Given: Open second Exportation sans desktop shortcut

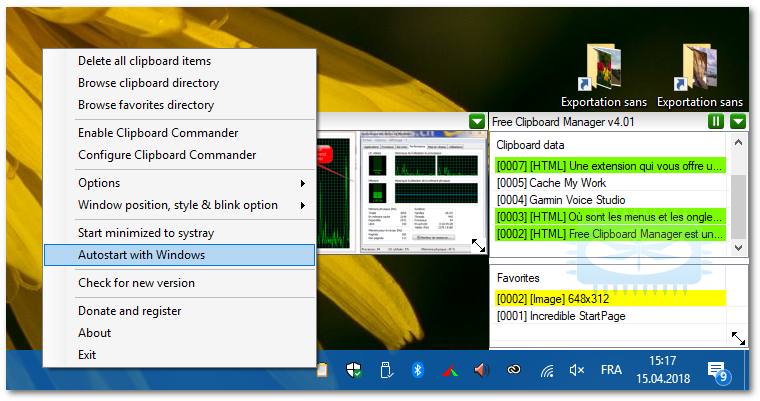Looking at the screenshot, I should tap(699, 75).
